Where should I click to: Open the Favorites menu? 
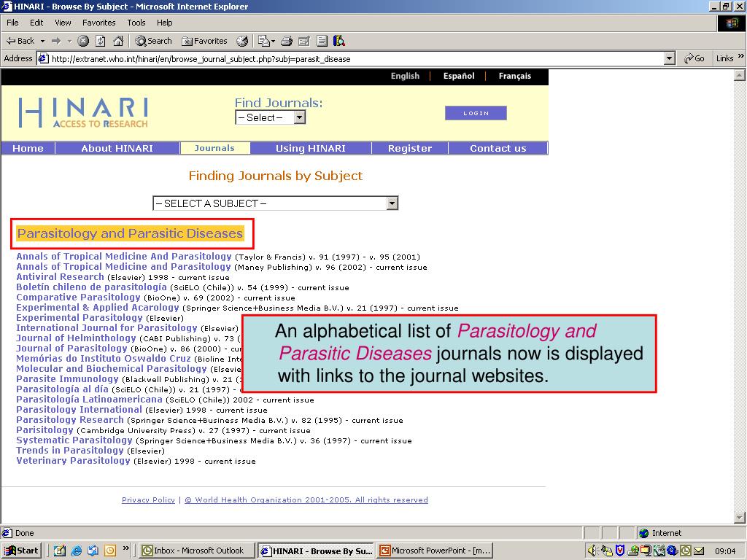[98, 23]
